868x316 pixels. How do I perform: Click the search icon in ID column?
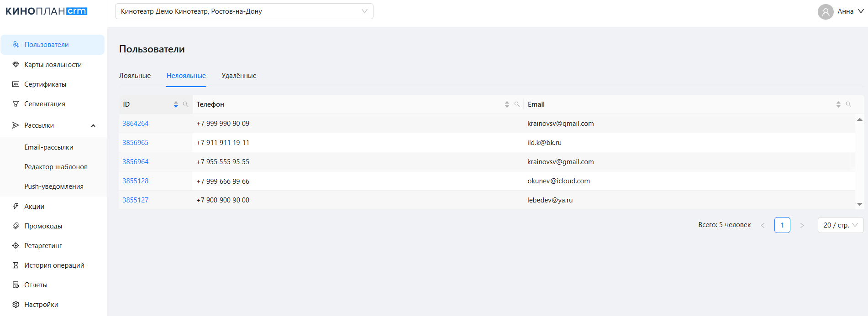185,104
